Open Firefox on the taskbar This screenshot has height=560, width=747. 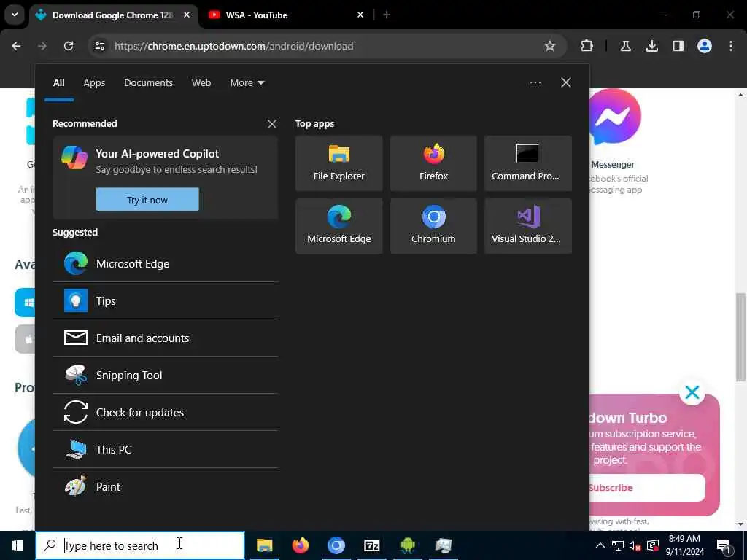[300, 545]
